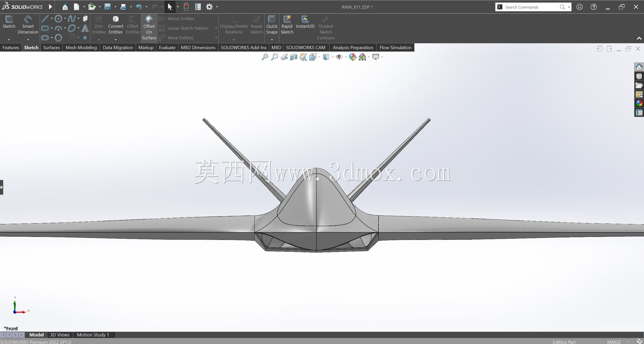
Task: Open Line tool flyout arrow
Action: [52, 19]
